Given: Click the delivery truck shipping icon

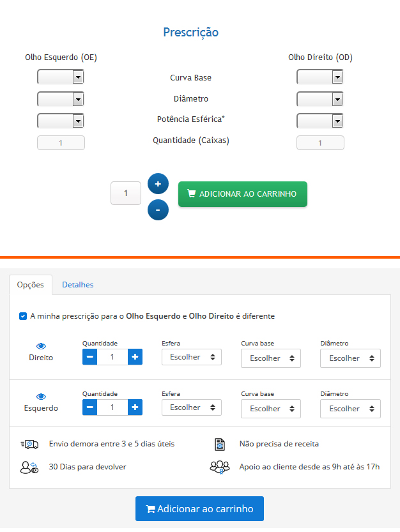Looking at the screenshot, I should click(29, 444).
